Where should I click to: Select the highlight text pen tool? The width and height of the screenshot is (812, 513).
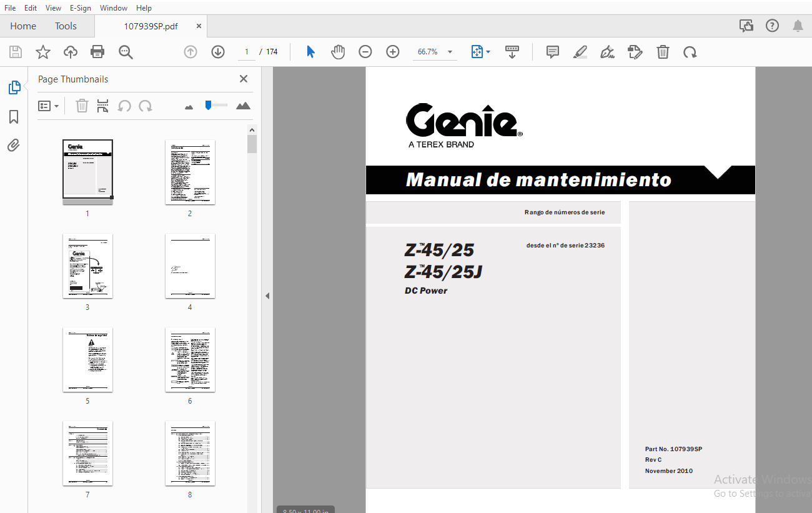pos(580,52)
